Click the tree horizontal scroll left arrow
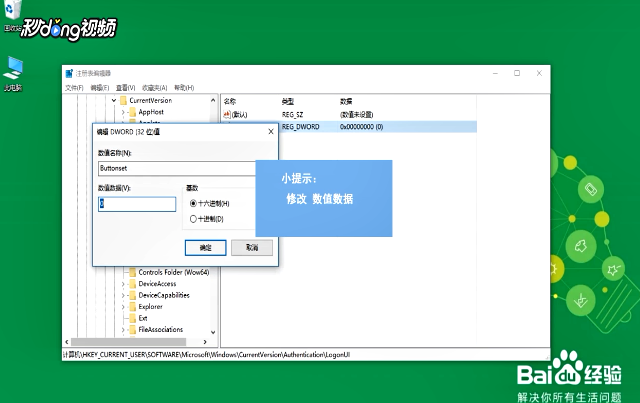The width and height of the screenshot is (640, 403). point(67,342)
